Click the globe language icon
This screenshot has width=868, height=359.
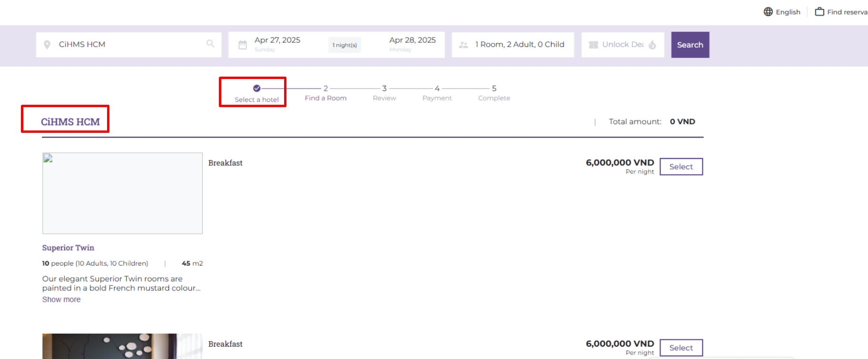pyautogui.click(x=768, y=12)
